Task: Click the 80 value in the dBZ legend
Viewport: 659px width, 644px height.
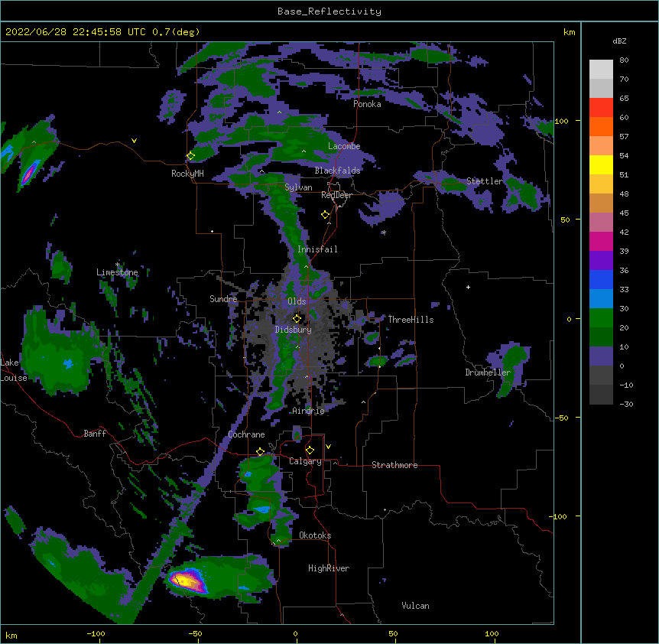Action: [624, 60]
